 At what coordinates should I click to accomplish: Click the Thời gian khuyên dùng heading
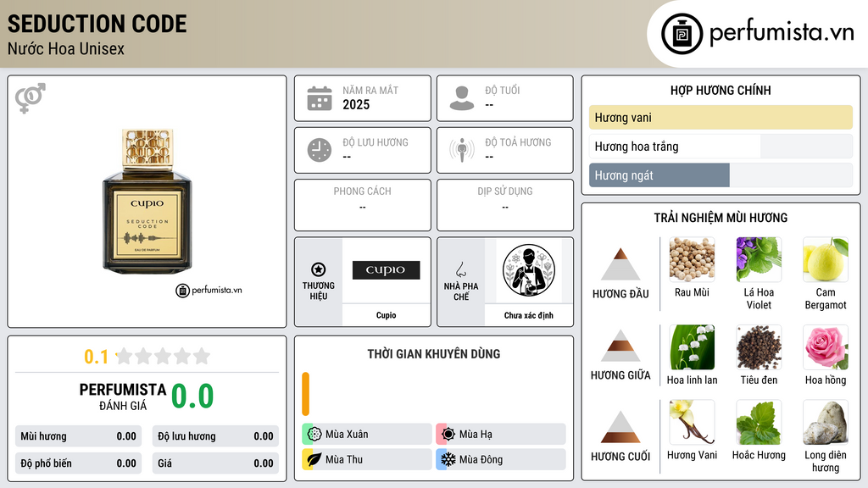click(434, 354)
